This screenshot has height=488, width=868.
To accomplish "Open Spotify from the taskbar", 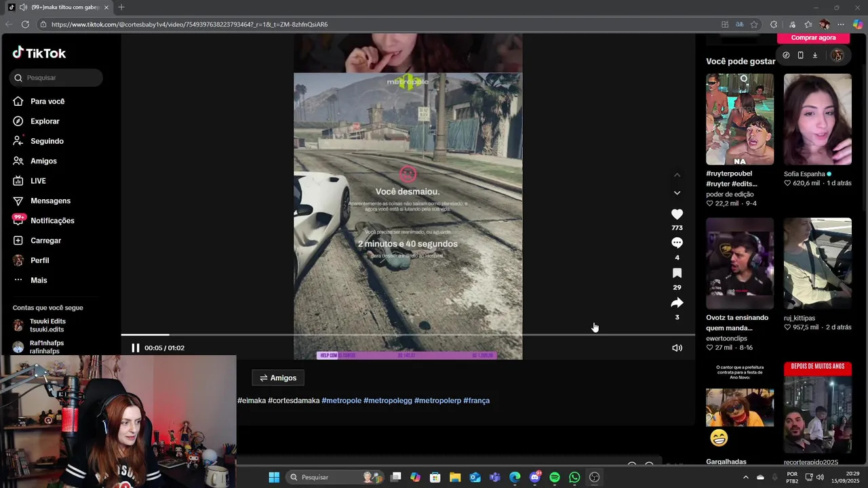I will (x=555, y=477).
